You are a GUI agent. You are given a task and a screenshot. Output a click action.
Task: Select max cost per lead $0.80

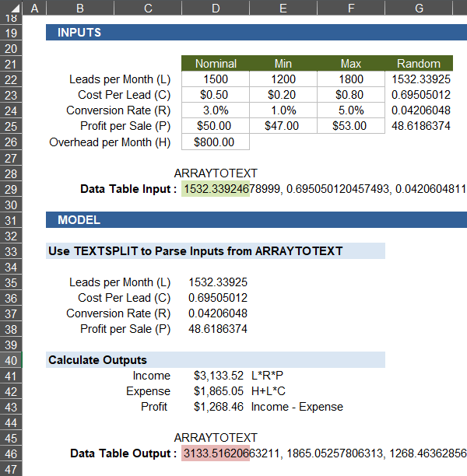point(351,95)
